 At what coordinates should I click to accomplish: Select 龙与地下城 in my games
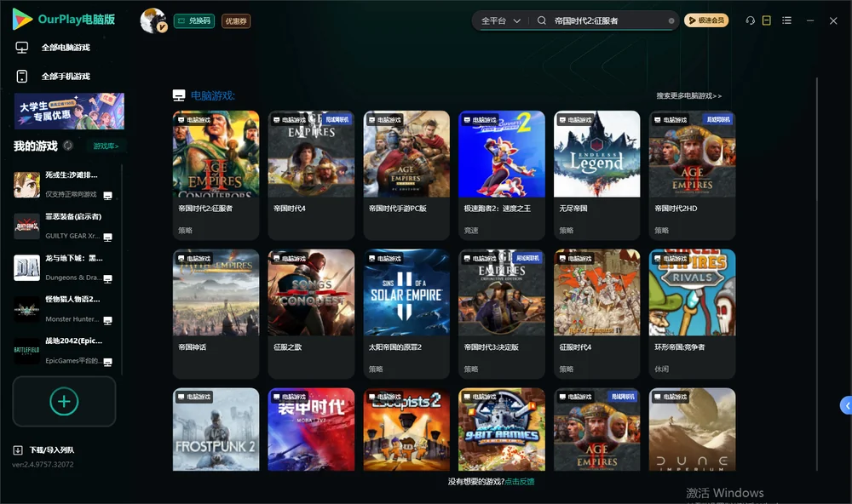pos(63,267)
